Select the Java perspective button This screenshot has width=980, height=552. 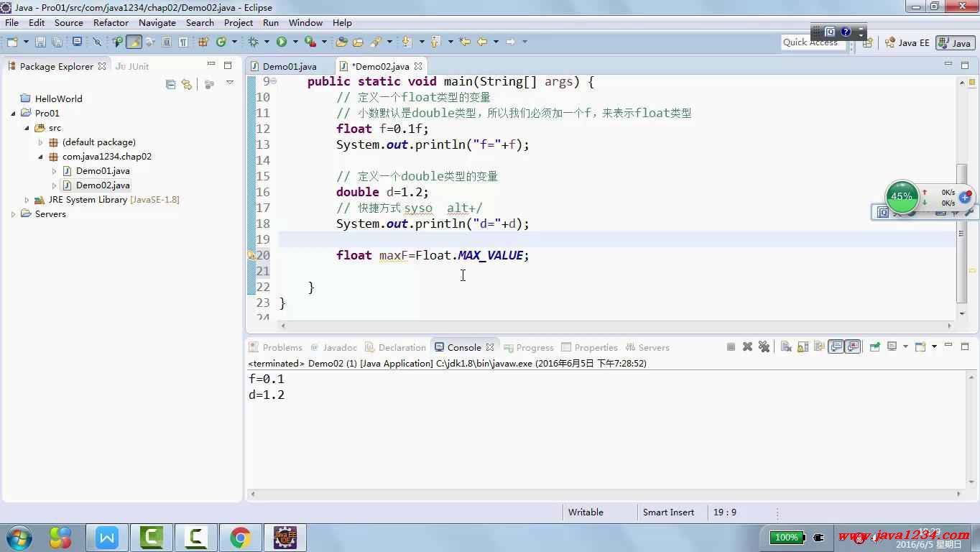coord(955,42)
